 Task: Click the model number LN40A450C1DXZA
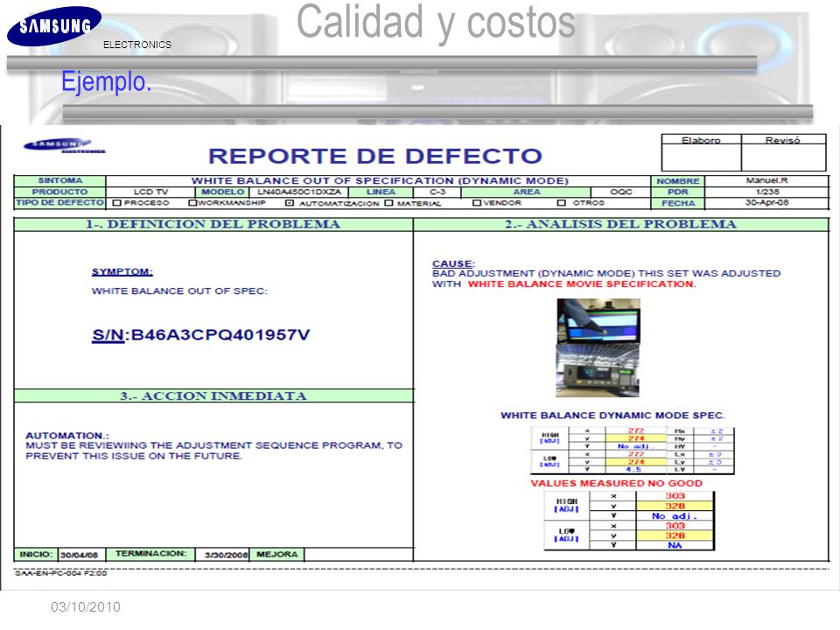click(299, 192)
